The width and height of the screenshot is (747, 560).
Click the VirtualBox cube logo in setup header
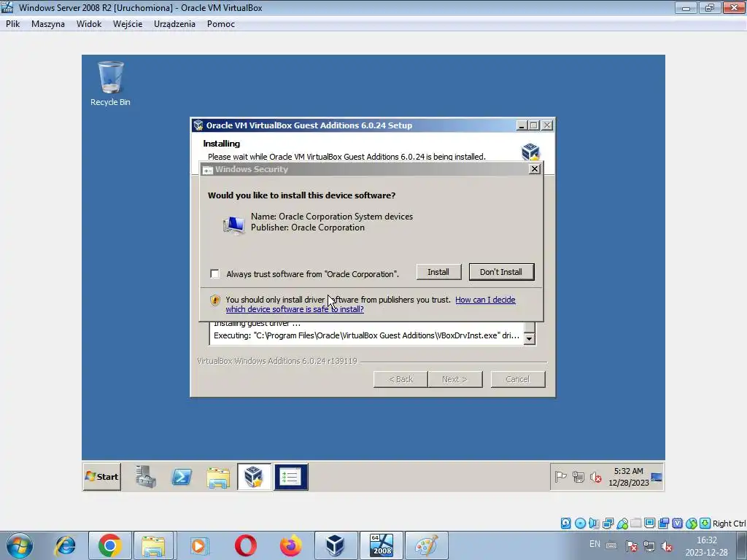(530, 152)
